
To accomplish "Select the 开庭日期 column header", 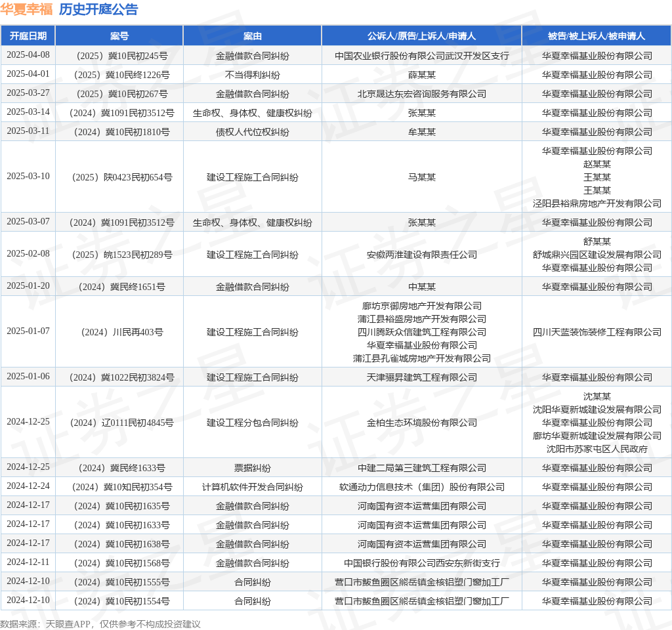I will point(28,36).
